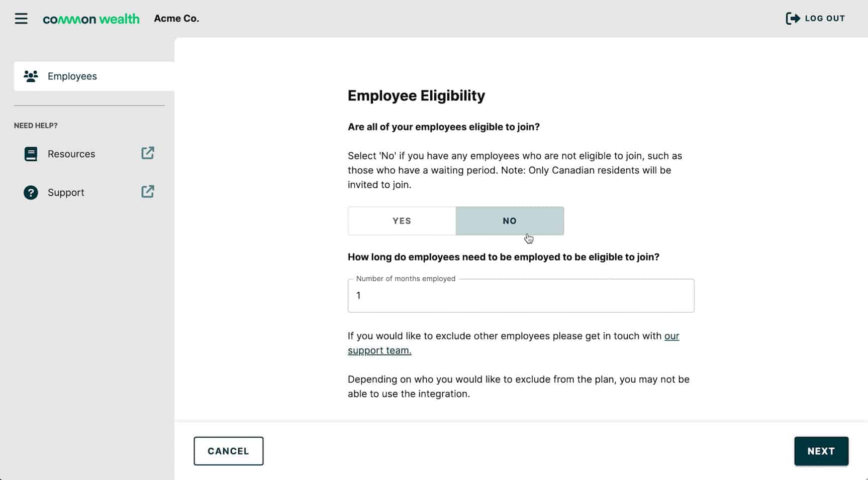Click the Common Wealth logo
The width and height of the screenshot is (868, 480).
[x=91, y=19]
